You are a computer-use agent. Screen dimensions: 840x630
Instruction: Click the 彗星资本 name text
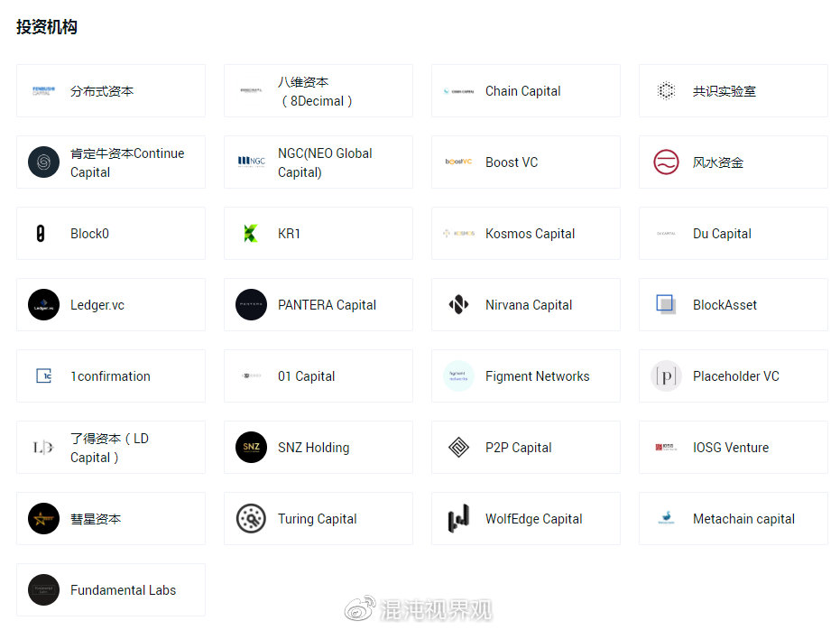(96, 519)
